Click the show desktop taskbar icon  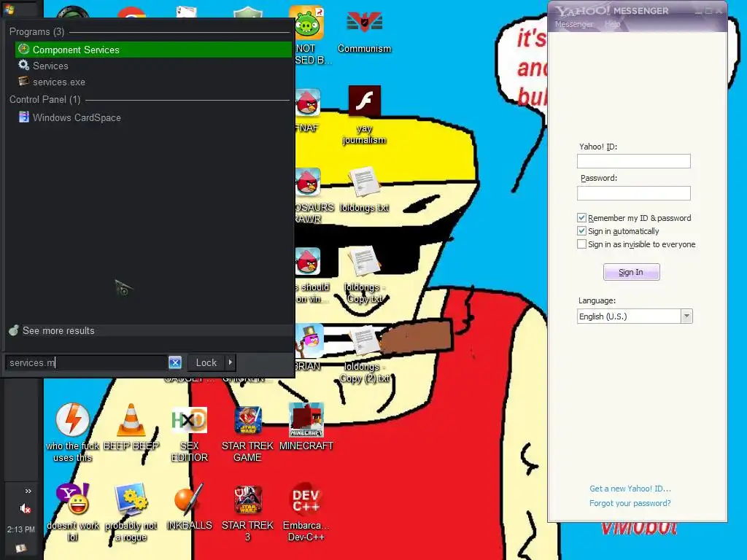pos(20,548)
